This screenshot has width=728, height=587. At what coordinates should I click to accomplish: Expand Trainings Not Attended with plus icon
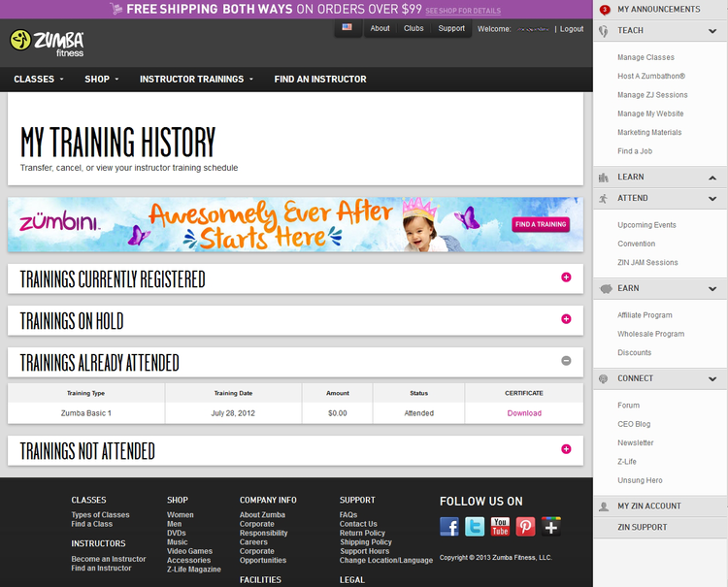(x=566, y=448)
